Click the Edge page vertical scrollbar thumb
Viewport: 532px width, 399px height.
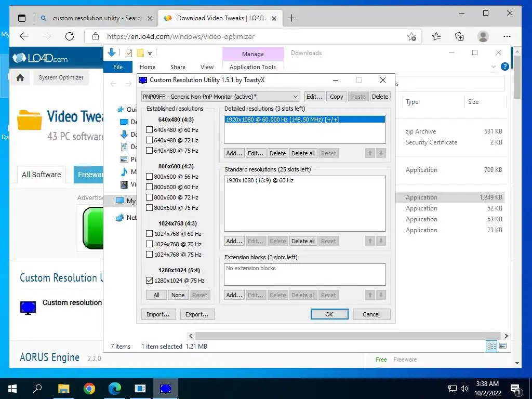(x=517, y=77)
